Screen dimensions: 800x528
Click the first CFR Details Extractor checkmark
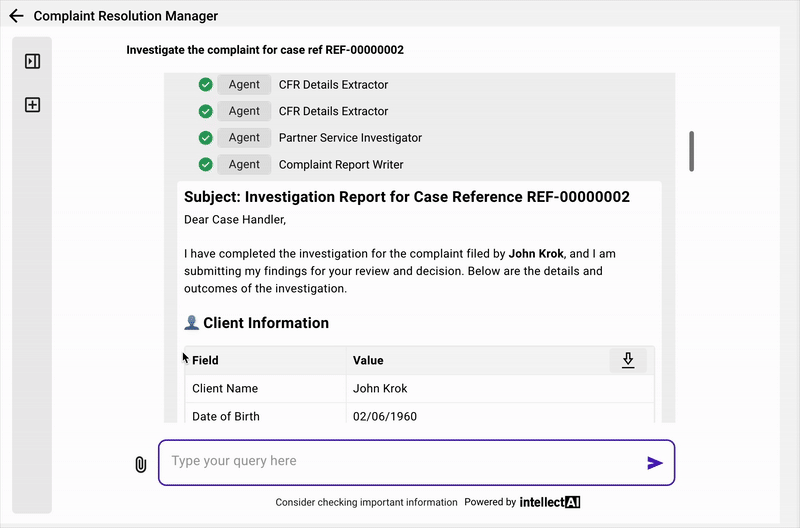click(x=206, y=85)
